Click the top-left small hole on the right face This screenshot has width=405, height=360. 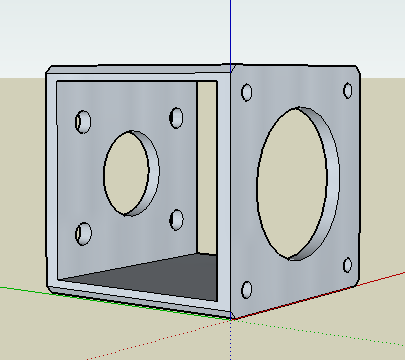pyautogui.click(x=247, y=92)
